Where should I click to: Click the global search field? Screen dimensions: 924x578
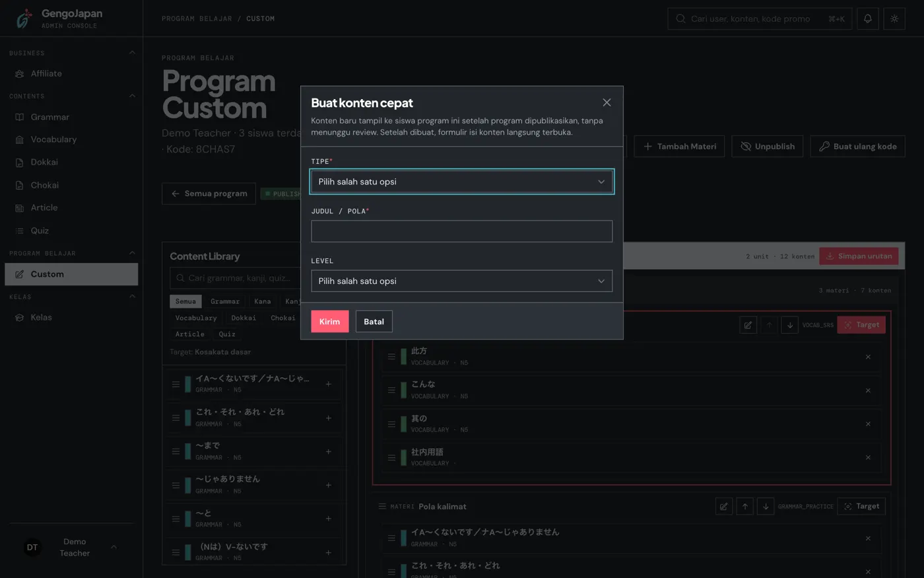coord(760,18)
